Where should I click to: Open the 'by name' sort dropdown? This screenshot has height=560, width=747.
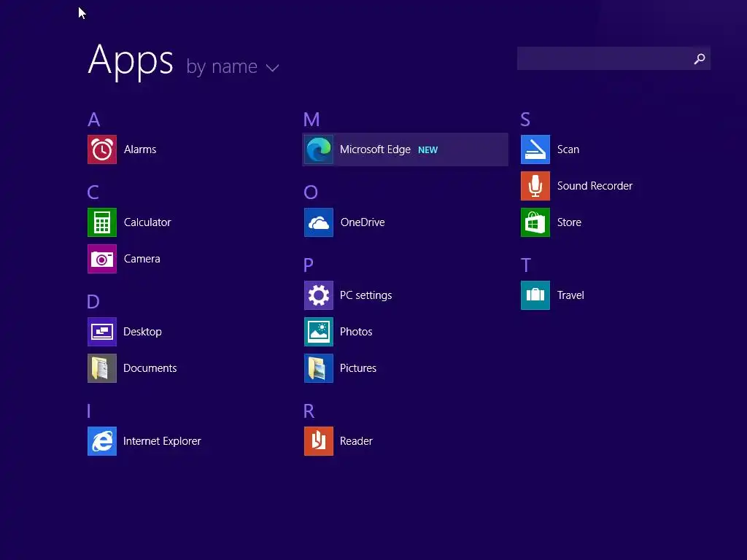[233, 66]
